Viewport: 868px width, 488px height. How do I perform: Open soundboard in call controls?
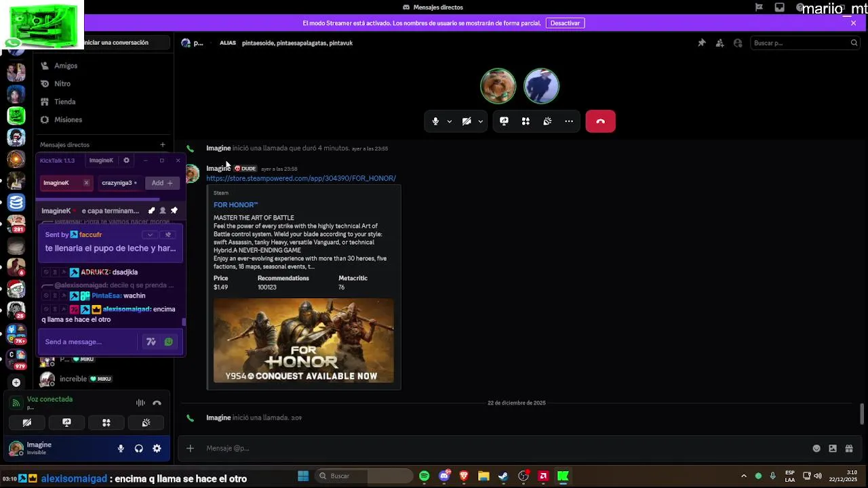[547, 121]
